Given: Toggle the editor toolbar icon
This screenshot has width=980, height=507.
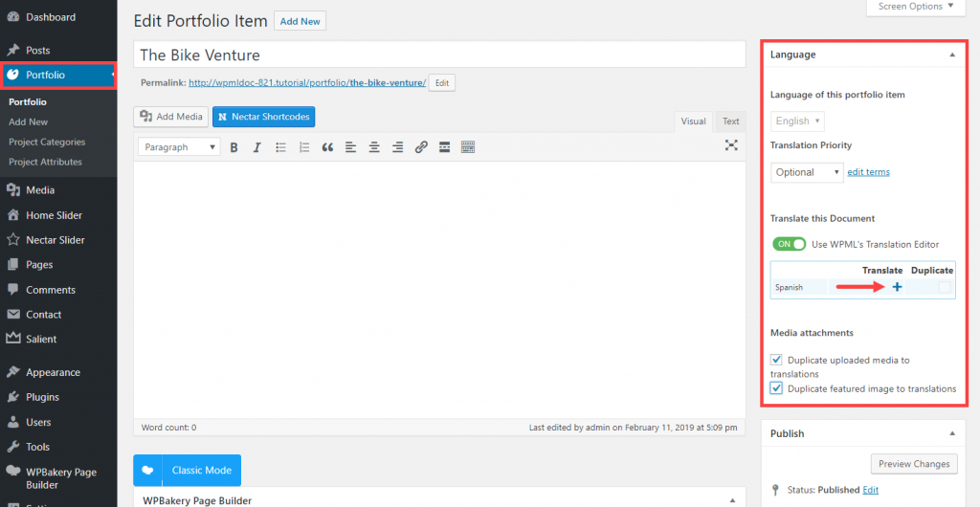Looking at the screenshot, I should (x=468, y=147).
